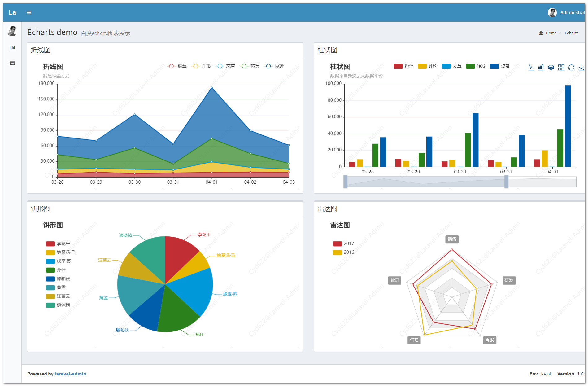This screenshot has width=588, height=386.
Task: Go to Home via the breadcrumb
Action: [x=551, y=33]
